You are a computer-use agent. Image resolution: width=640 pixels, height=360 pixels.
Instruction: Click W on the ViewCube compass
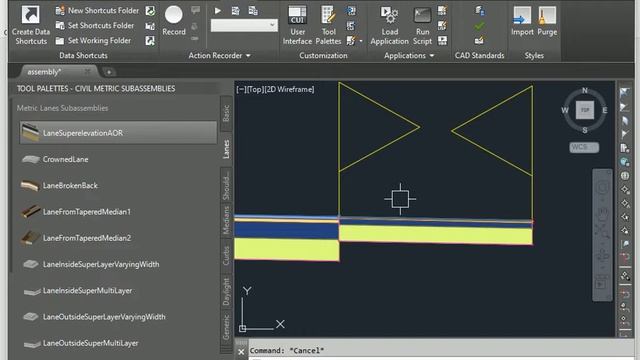click(x=565, y=110)
